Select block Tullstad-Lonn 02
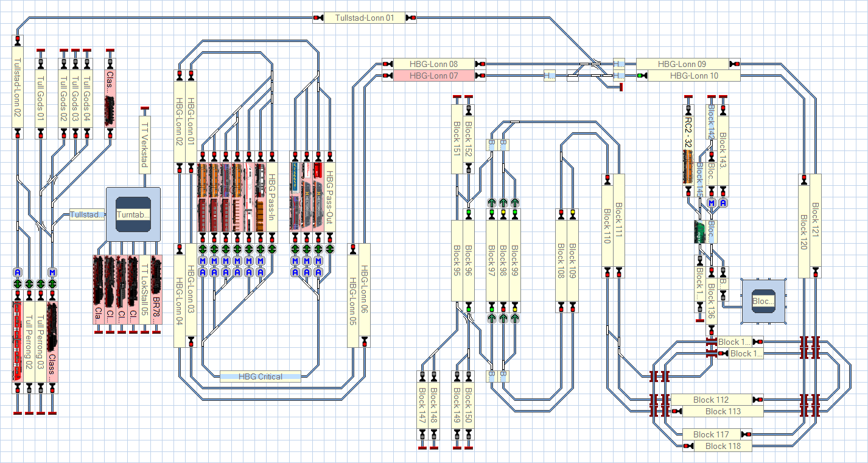This screenshot has height=463, width=868. pos(18,87)
